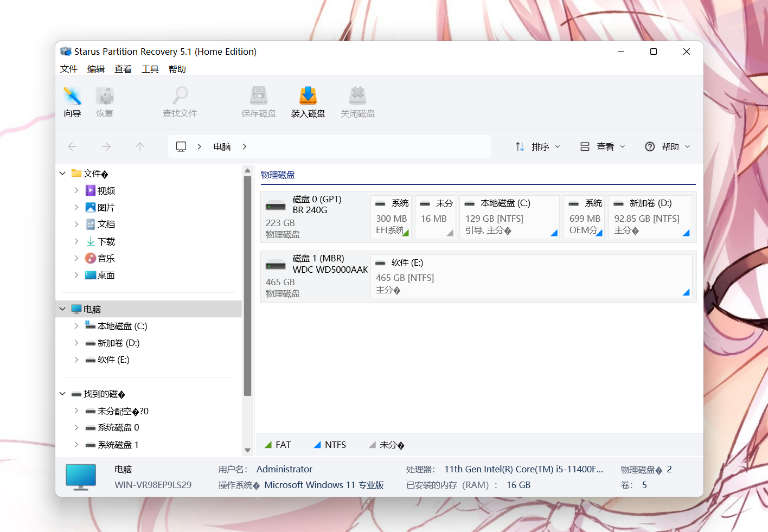Expand the 视频 tree node

[x=76, y=190]
